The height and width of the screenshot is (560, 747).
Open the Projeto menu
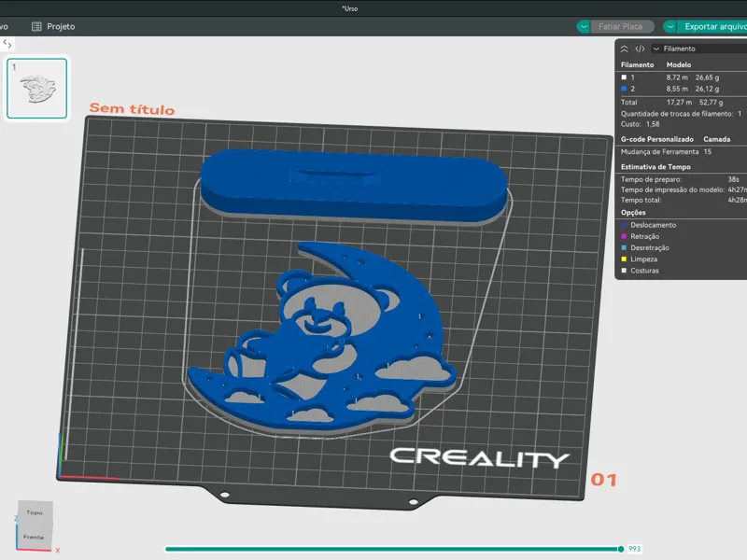pyautogui.click(x=53, y=27)
